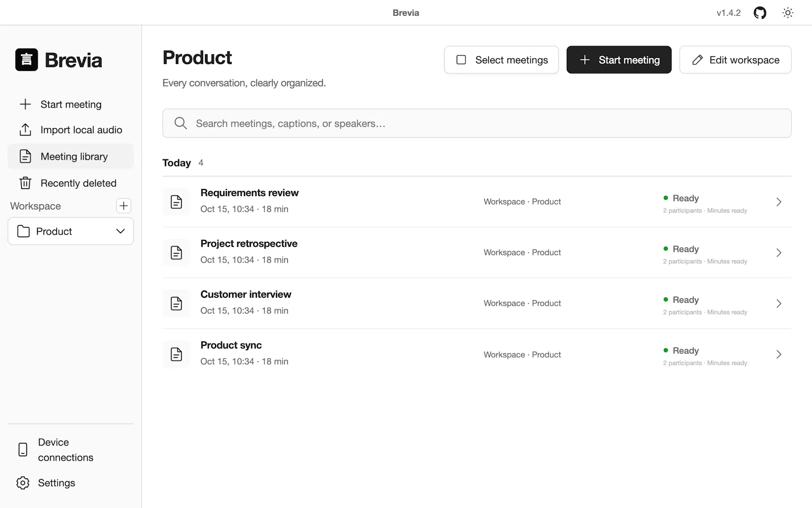
Task: Click the Project retrospective meeting title
Action: pos(249,243)
